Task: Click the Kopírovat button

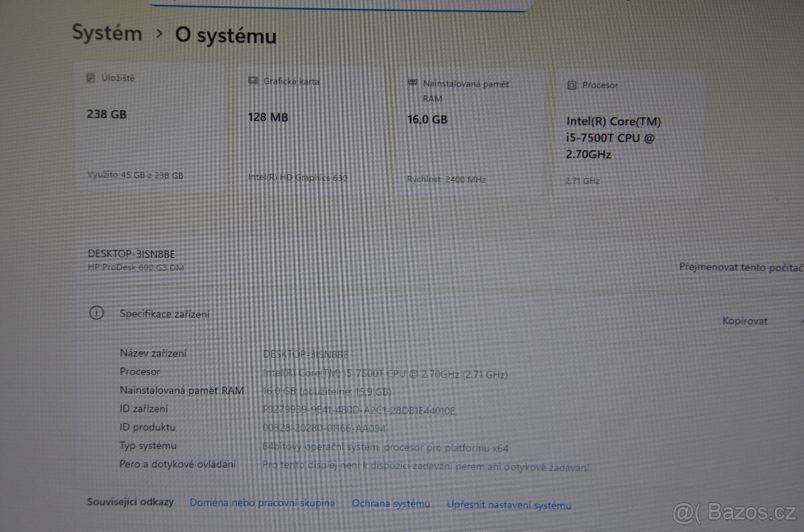Action: pos(744,321)
